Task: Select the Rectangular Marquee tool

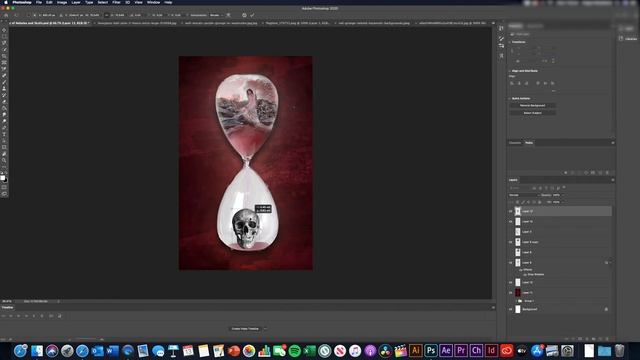Action: 4,37
